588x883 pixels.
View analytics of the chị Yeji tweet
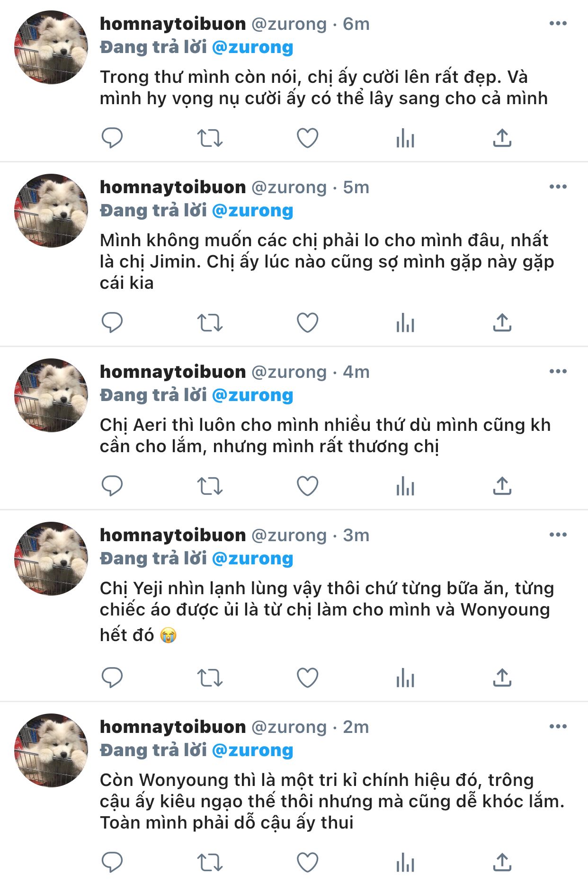[x=405, y=678]
